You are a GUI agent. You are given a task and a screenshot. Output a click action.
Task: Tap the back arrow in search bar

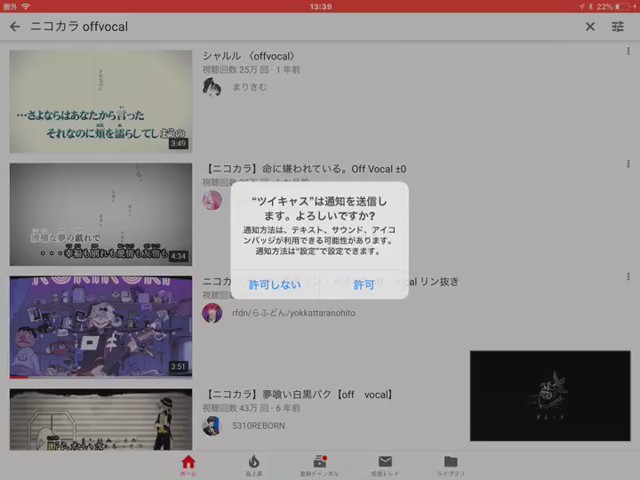(15, 27)
